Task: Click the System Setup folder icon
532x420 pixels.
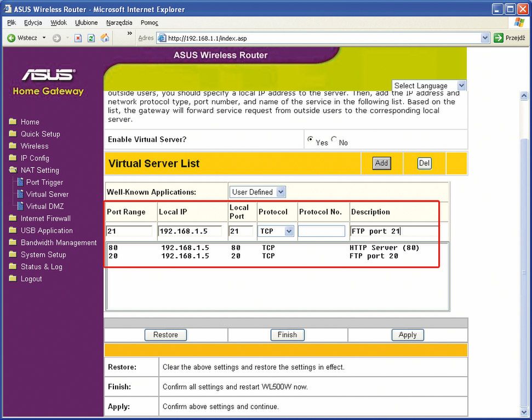Action: (13, 254)
